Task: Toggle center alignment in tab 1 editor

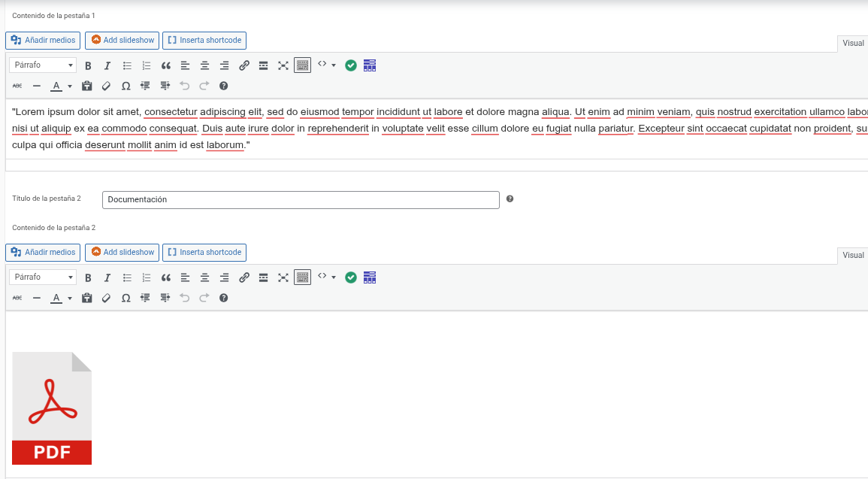Action: coord(204,65)
